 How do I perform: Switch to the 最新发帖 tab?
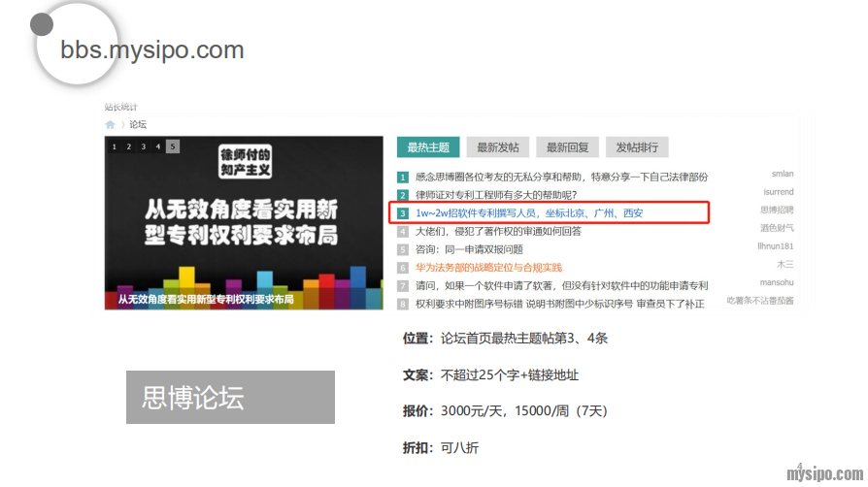[498, 147]
